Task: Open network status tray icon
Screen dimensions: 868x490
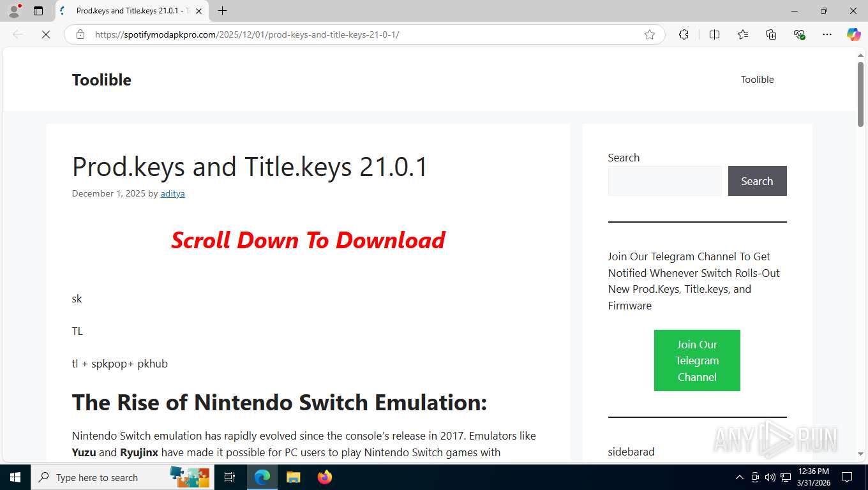Action: pos(786,477)
